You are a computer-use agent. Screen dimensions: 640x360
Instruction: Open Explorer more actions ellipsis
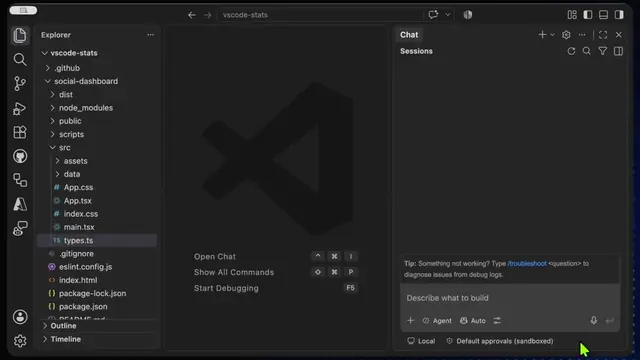click(151, 35)
